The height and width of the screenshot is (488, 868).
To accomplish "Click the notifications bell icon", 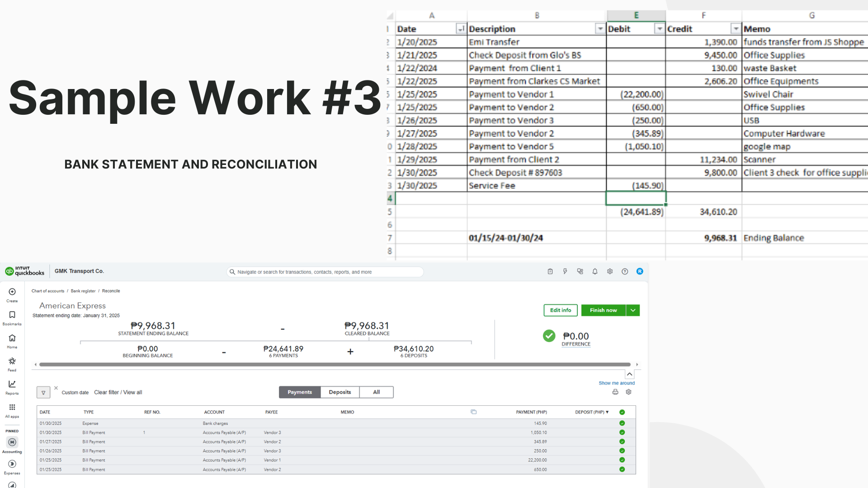I will coord(595,272).
